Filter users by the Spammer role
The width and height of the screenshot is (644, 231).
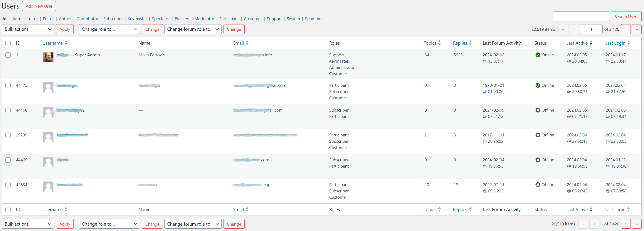[x=314, y=19]
